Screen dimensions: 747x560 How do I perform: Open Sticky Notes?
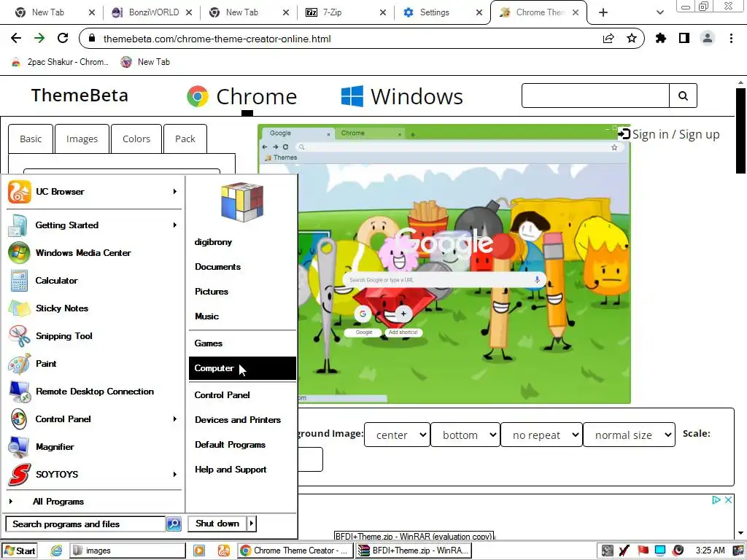(93, 308)
